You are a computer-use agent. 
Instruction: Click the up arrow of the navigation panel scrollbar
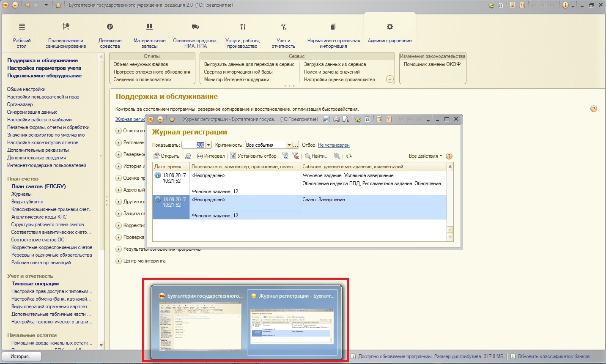pyautogui.click(x=101, y=56)
